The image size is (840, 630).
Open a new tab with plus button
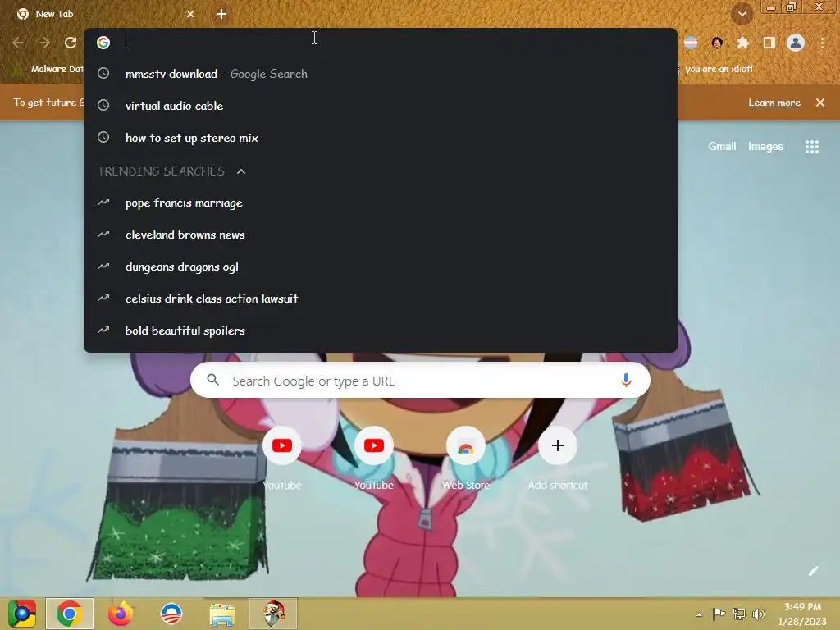pos(221,15)
